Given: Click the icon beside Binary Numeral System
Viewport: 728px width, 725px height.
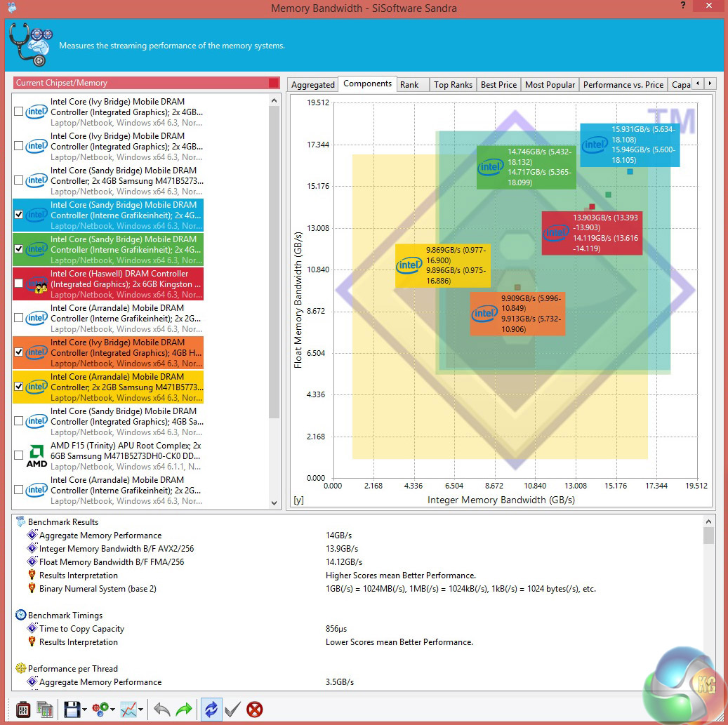Looking at the screenshot, I should pyautogui.click(x=32, y=589).
